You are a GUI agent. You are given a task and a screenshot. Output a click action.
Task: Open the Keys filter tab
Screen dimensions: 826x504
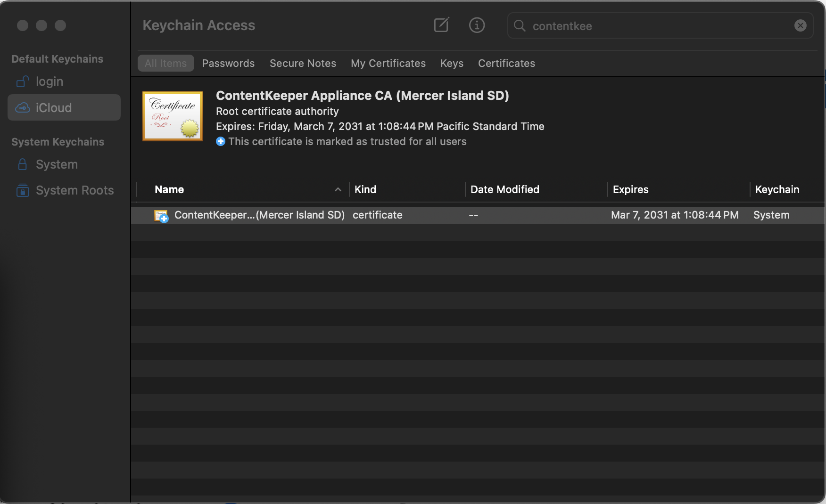451,63
